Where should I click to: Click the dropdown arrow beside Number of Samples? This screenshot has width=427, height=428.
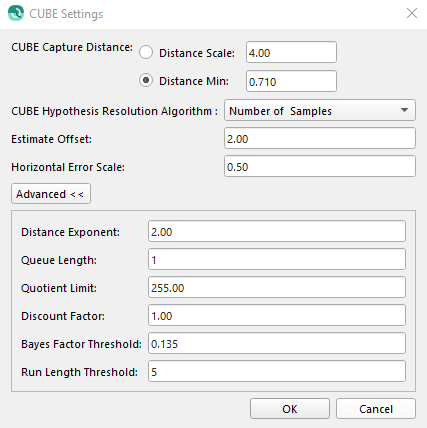point(404,110)
